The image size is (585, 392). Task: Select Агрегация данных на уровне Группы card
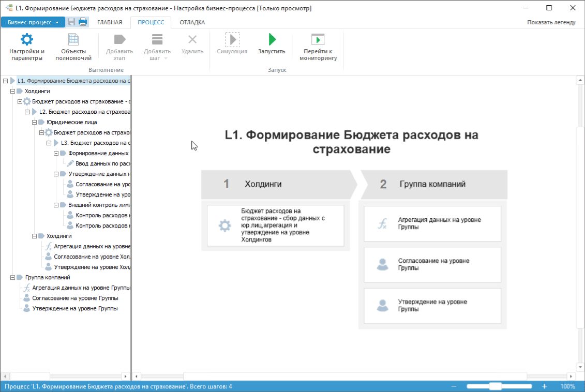(432, 223)
